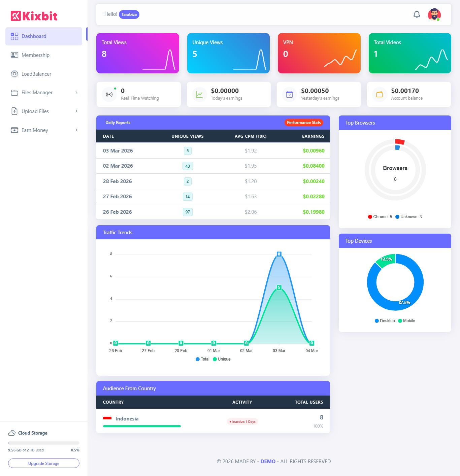Toggle the Total series in Traffic Trends legend
The height and width of the screenshot is (476, 460).
coord(202,359)
